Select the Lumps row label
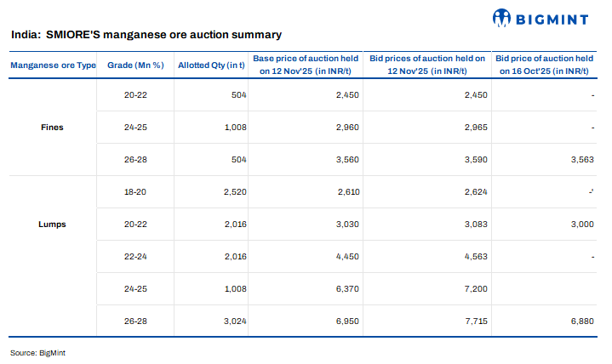The height and width of the screenshot is (364, 612). click(x=52, y=225)
